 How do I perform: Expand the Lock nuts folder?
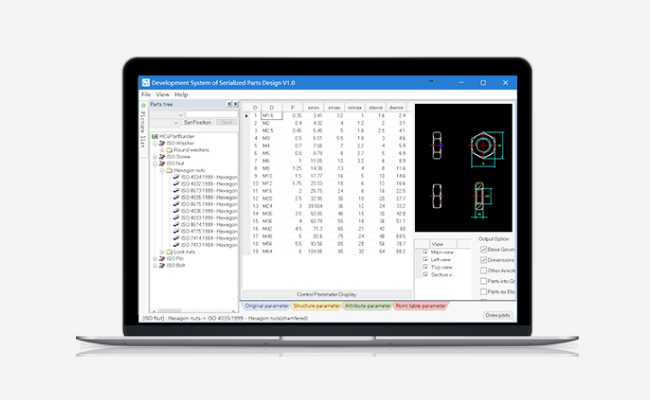[161, 252]
